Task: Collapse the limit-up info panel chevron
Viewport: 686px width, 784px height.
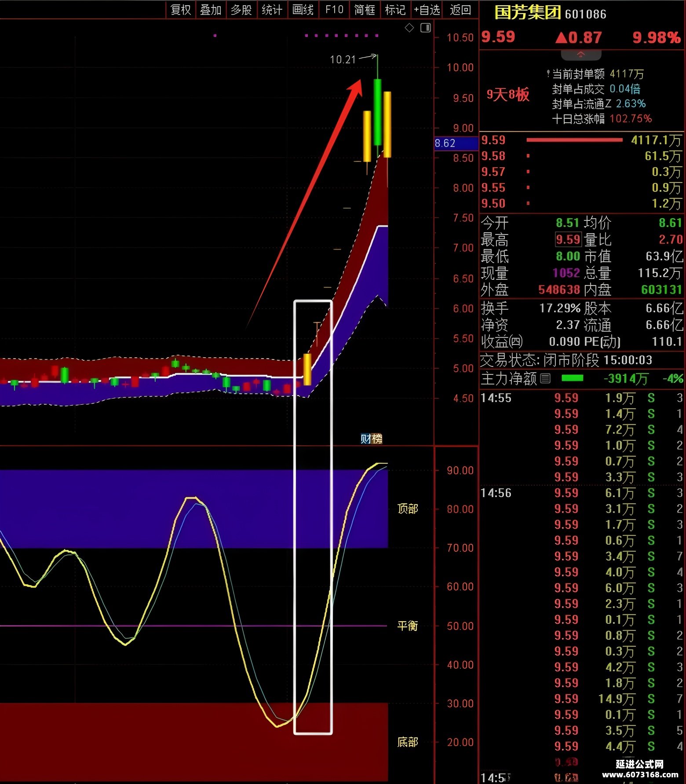Action: tap(581, 55)
